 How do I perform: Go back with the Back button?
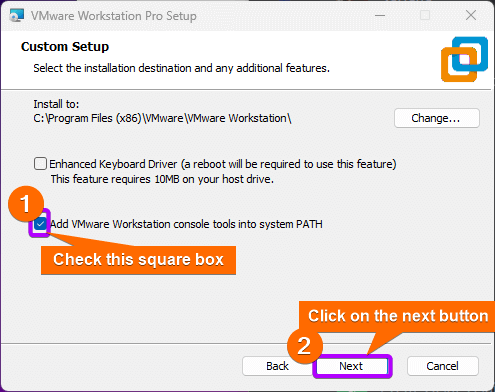(x=277, y=366)
